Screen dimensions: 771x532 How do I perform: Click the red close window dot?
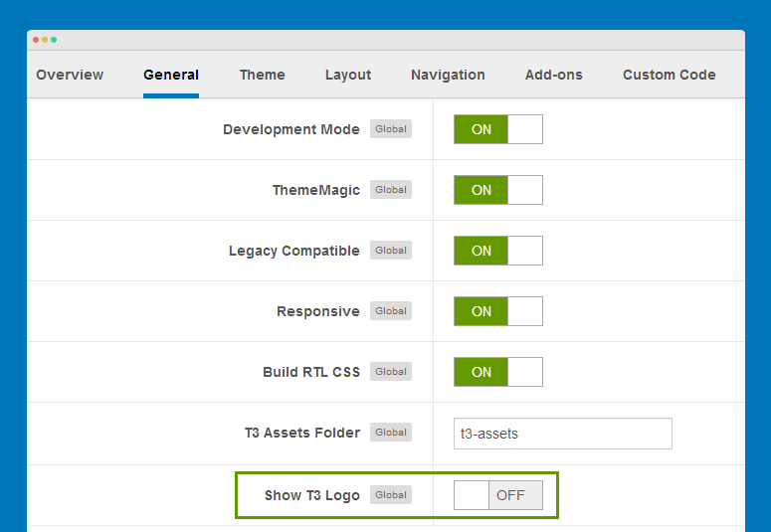pos(36,40)
